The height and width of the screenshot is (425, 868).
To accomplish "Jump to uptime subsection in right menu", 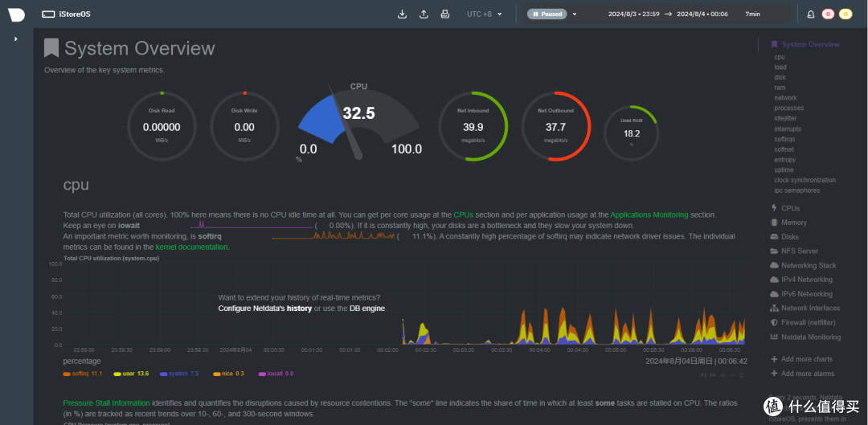I will coord(784,170).
